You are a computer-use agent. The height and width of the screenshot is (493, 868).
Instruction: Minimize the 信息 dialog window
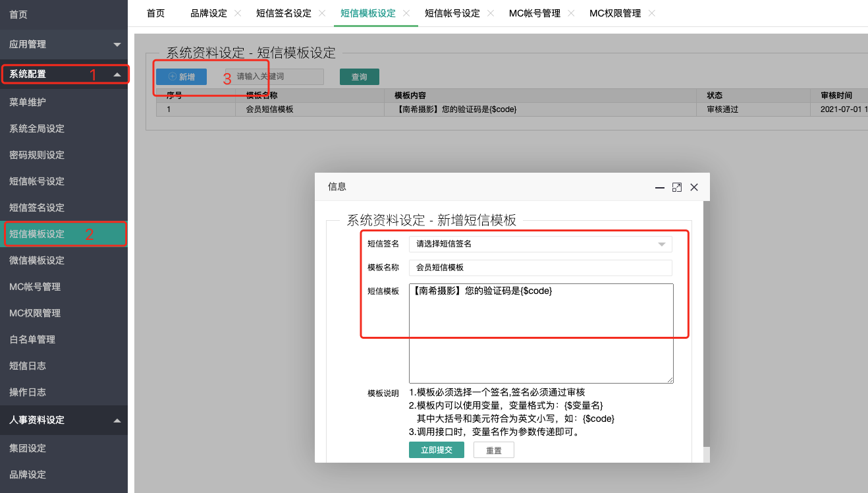tap(659, 187)
